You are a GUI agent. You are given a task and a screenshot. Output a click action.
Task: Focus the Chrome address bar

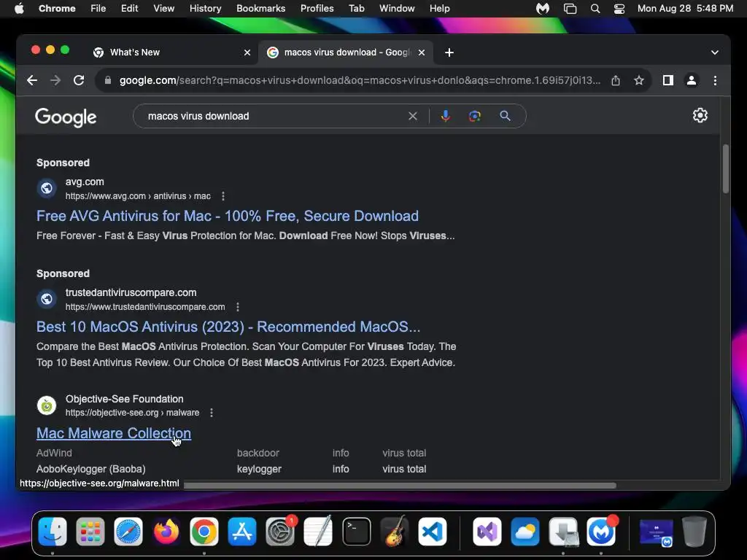tap(360, 80)
